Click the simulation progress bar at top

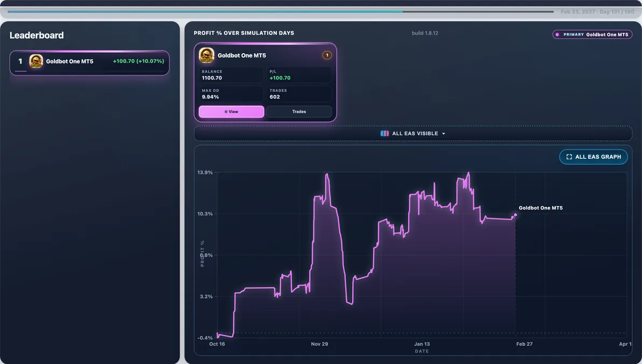(281, 12)
